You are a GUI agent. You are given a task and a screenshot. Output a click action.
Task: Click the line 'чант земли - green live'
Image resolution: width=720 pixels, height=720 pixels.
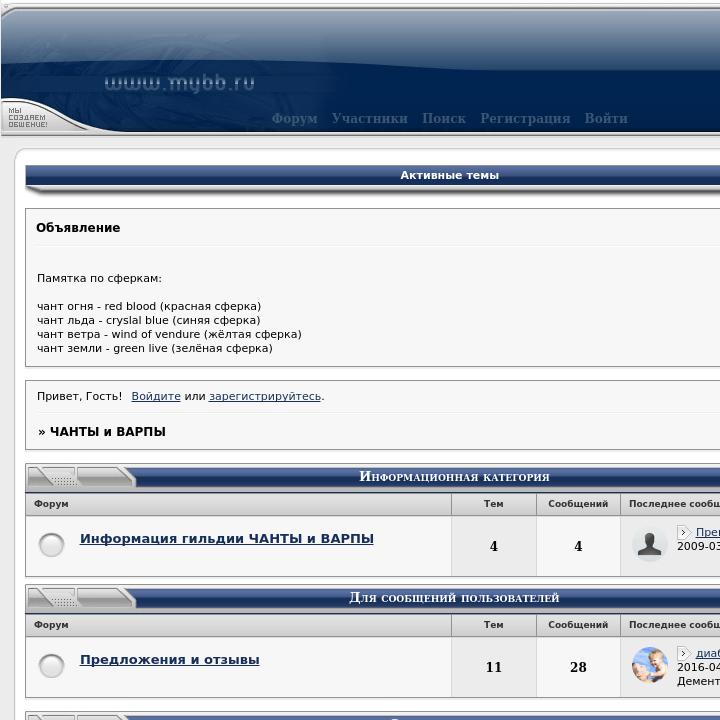tap(155, 349)
